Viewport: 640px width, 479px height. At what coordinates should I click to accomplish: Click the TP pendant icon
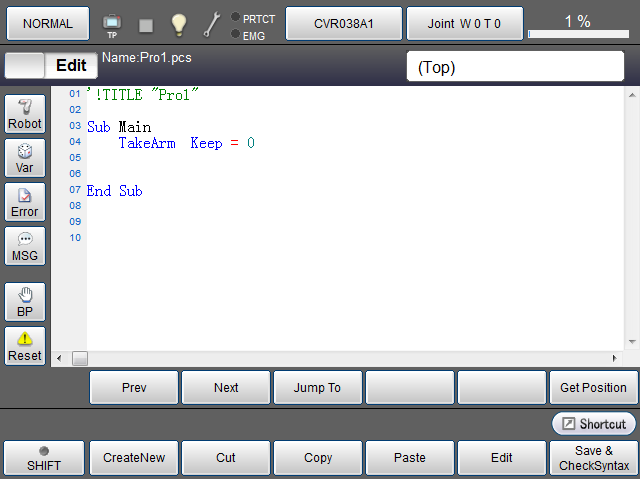pyautogui.click(x=112, y=23)
